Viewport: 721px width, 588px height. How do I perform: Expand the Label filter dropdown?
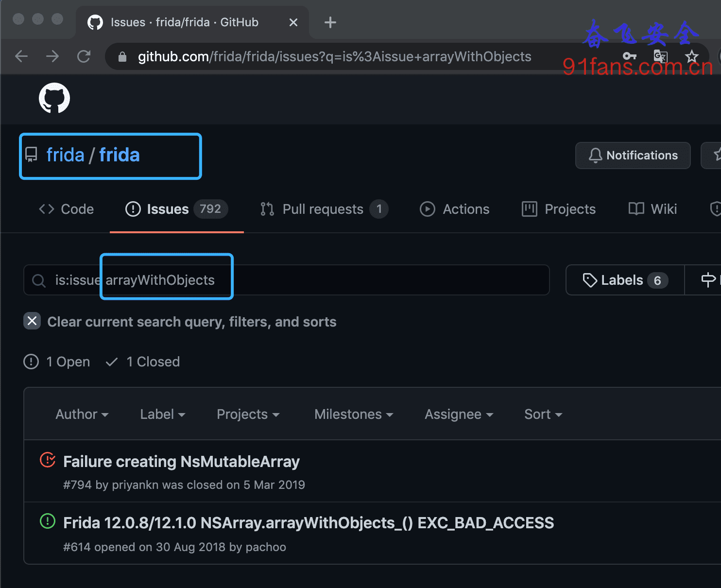point(162,414)
